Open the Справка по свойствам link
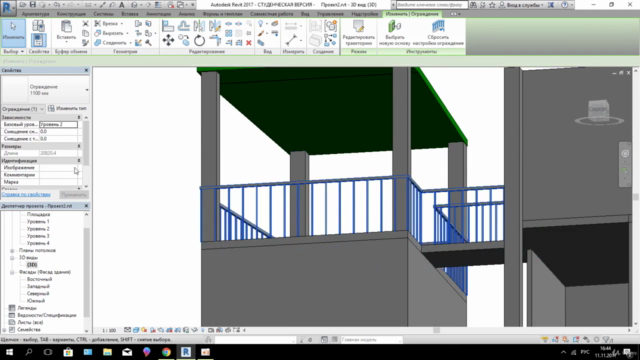640x360 pixels. [x=26, y=195]
